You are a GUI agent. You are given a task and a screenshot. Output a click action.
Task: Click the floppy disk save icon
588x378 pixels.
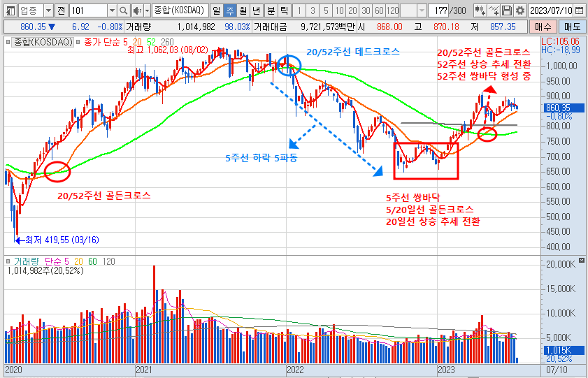[507, 10]
